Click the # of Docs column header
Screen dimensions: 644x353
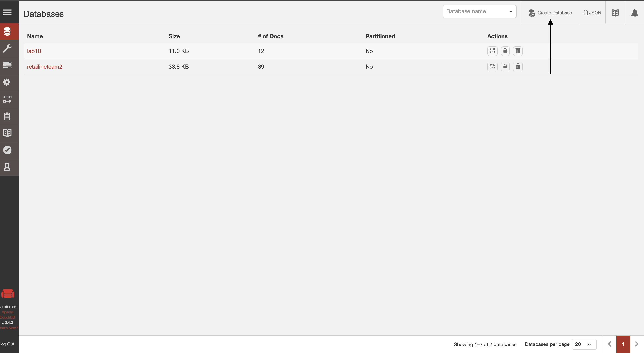[270, 36]
